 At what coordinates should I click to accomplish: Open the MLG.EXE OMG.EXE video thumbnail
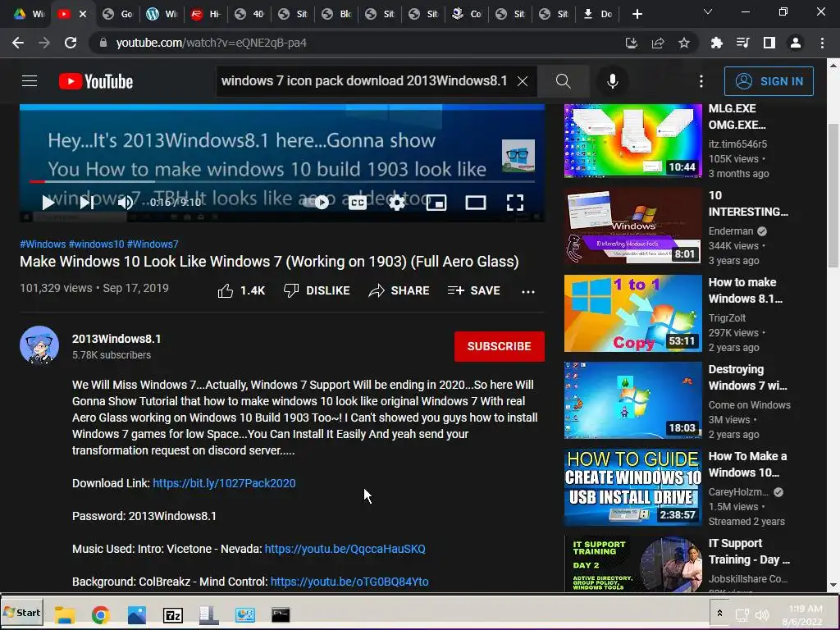632,140
